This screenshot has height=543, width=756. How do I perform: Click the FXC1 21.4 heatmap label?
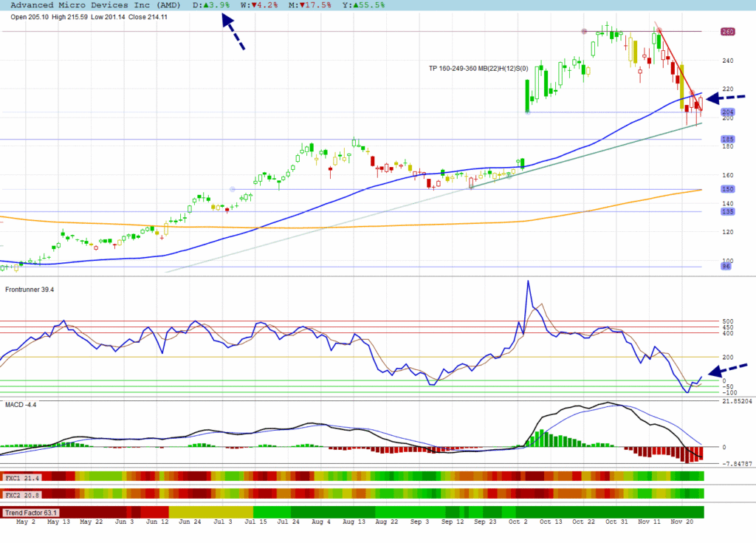coord(22,478)
